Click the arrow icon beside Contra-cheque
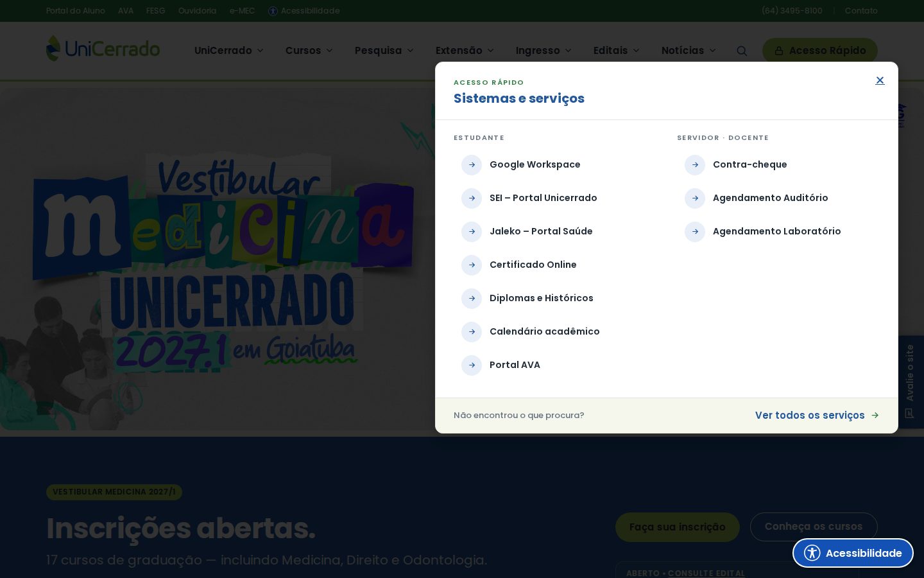924x578 pixels. click(695, 165)
